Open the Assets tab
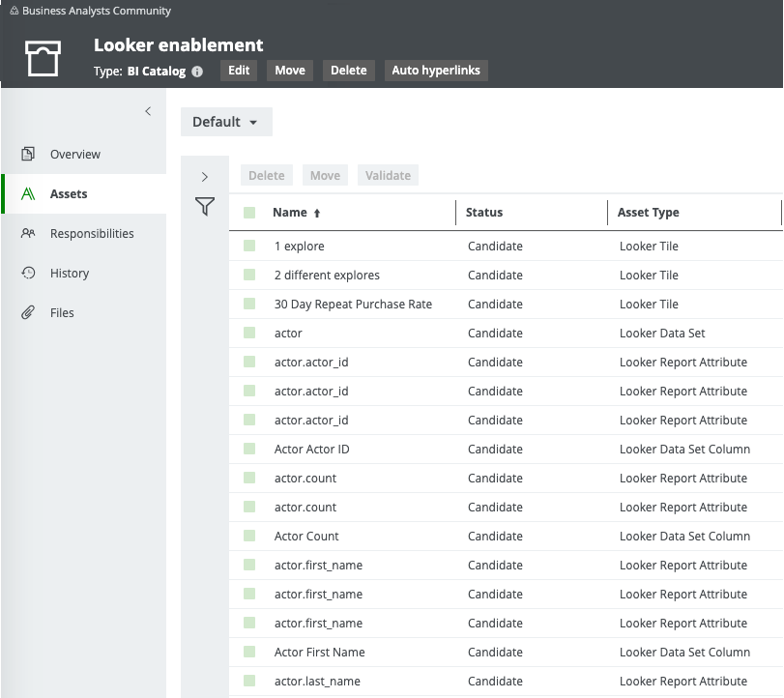The width and height of the screenshot is (784, 698). pyautogui.click(x=69, y=193)
